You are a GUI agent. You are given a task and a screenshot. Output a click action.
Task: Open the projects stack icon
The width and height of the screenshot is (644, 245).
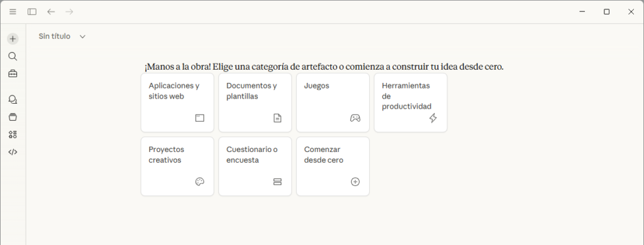coord(13,117)
